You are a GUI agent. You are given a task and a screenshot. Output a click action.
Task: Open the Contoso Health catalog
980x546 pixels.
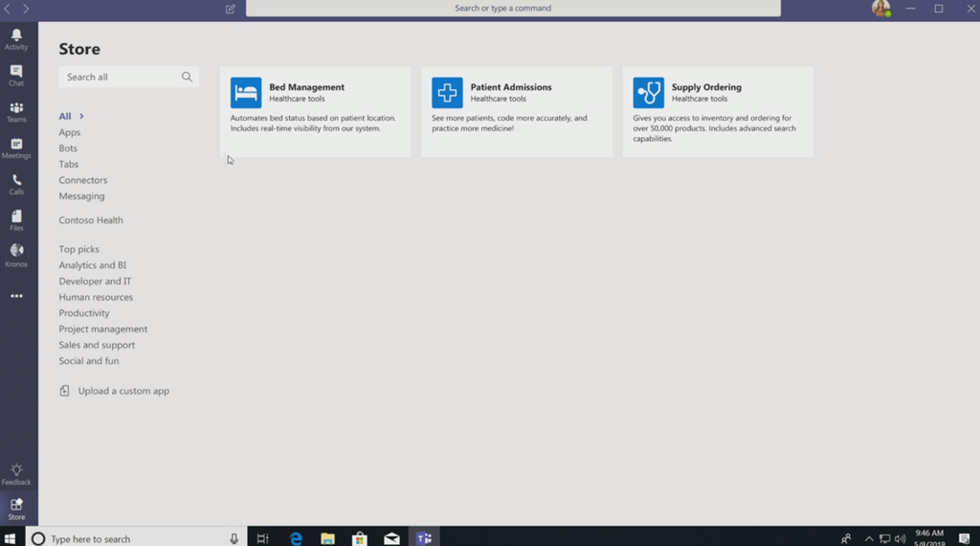pos(91,220)
